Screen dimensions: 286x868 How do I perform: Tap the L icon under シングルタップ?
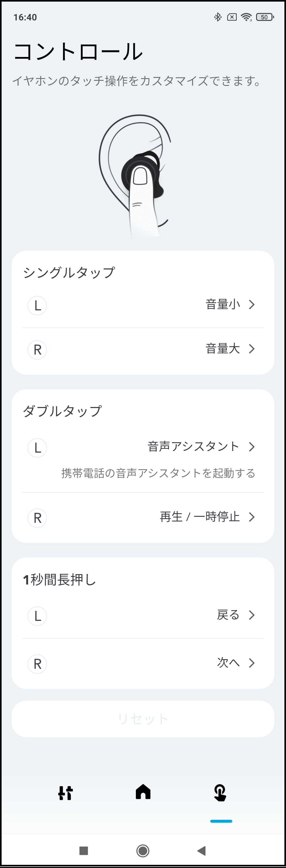[37, 305]
